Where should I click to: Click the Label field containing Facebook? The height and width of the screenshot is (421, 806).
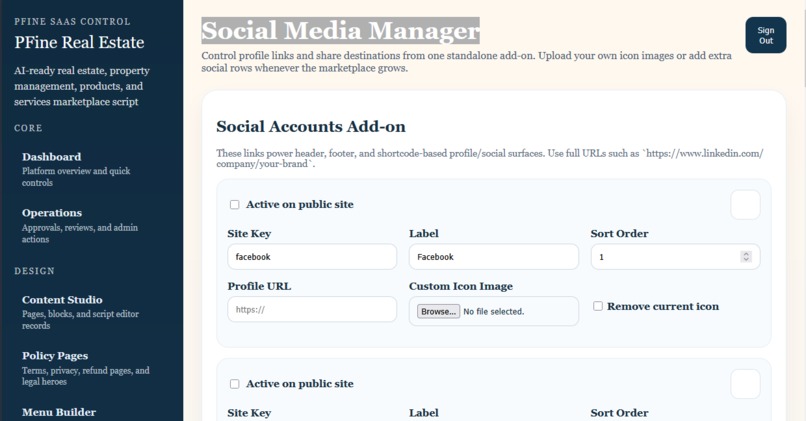pyautogui.click(x=493, y=257)
